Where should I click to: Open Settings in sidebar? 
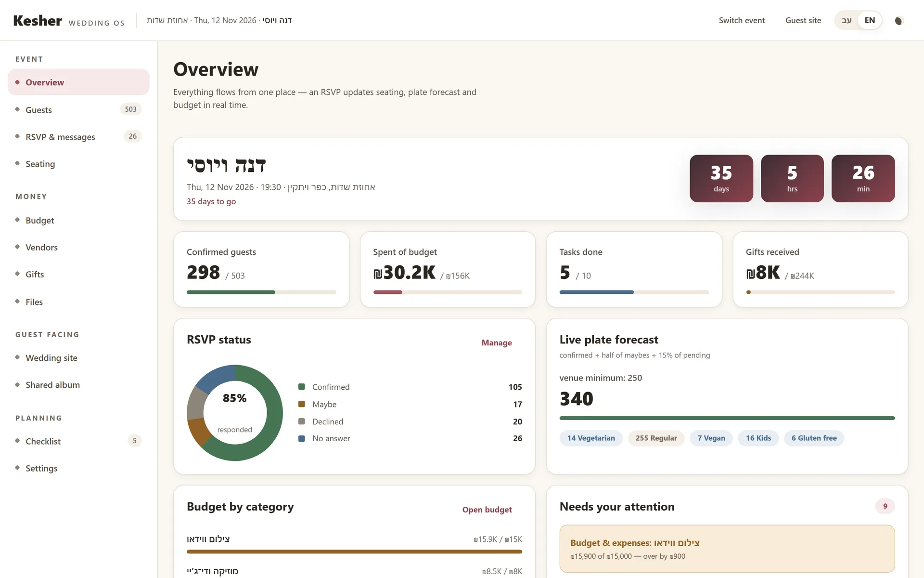78,468
